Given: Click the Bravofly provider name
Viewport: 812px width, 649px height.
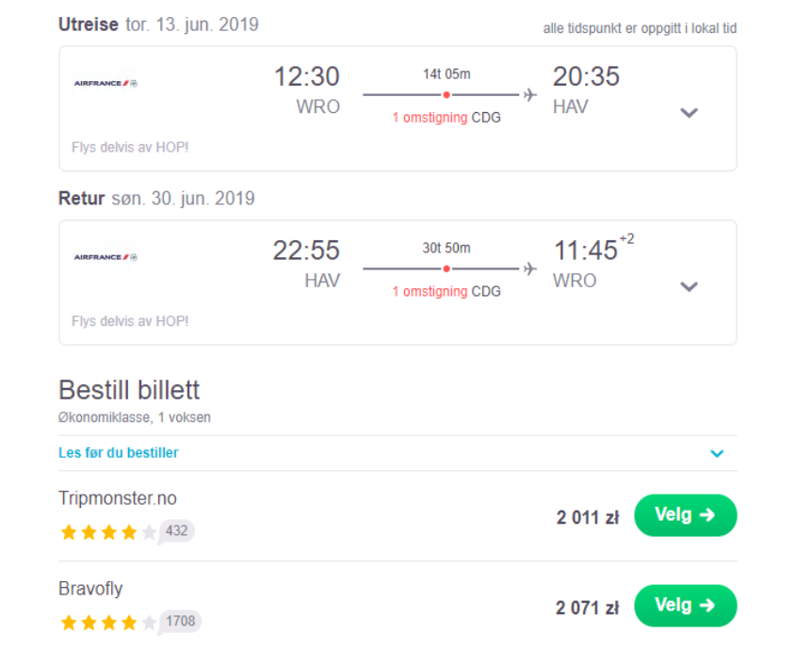Looking at the screenshot, I should coord(90,589).
